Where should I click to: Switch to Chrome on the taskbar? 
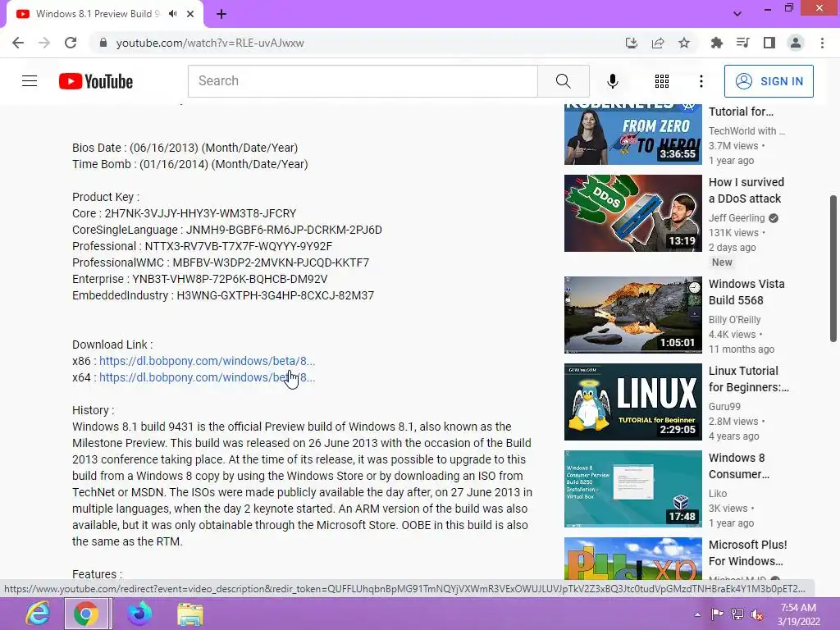point(87,614)
